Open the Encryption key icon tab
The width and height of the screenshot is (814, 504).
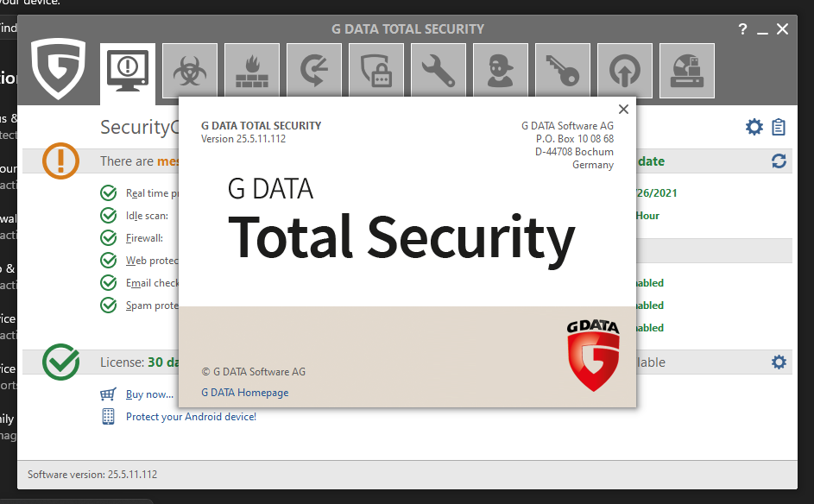(563, 71)
